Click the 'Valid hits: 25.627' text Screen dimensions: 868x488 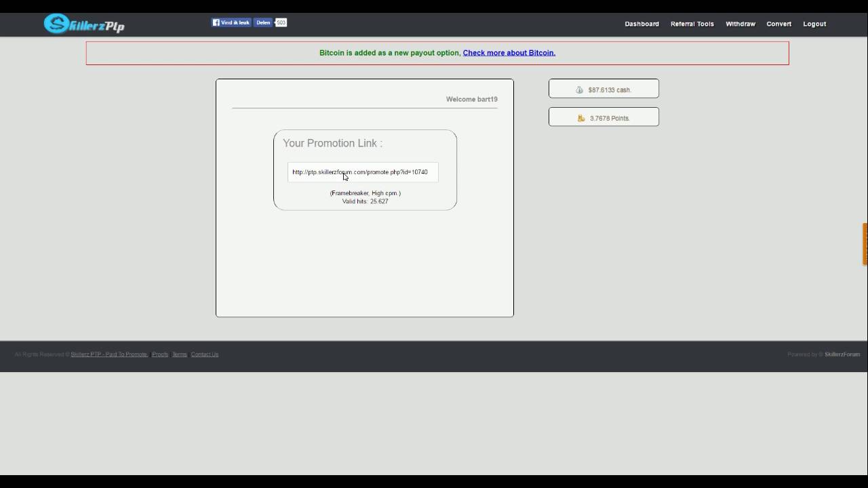tap(365, 201)
